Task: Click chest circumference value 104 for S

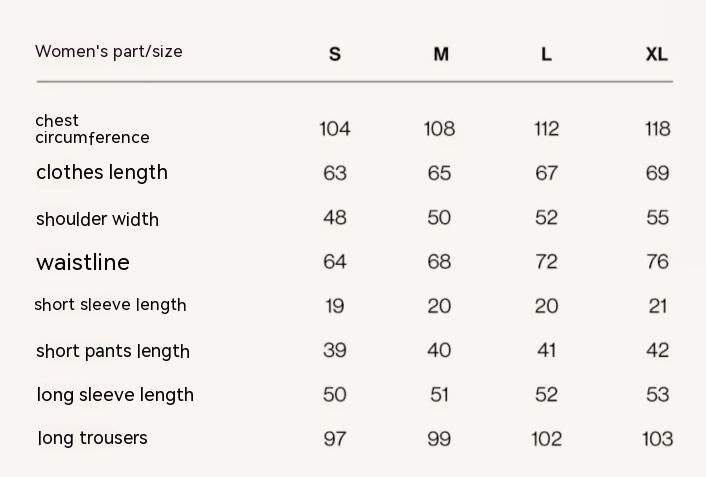Action: pyautogui.click(x=335, y=129)
